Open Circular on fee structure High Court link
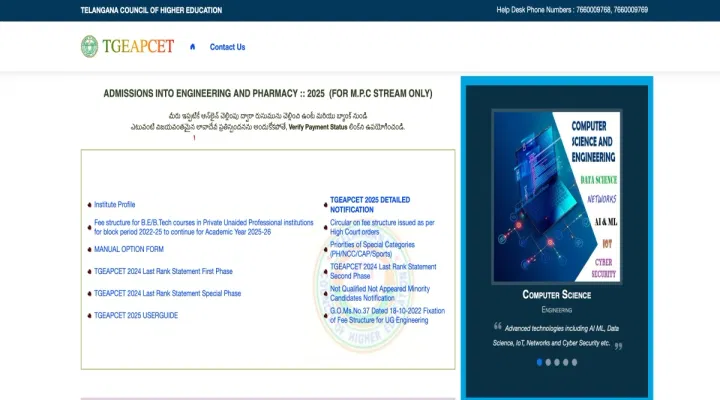720x400 pixels. (x=381, y=227)
